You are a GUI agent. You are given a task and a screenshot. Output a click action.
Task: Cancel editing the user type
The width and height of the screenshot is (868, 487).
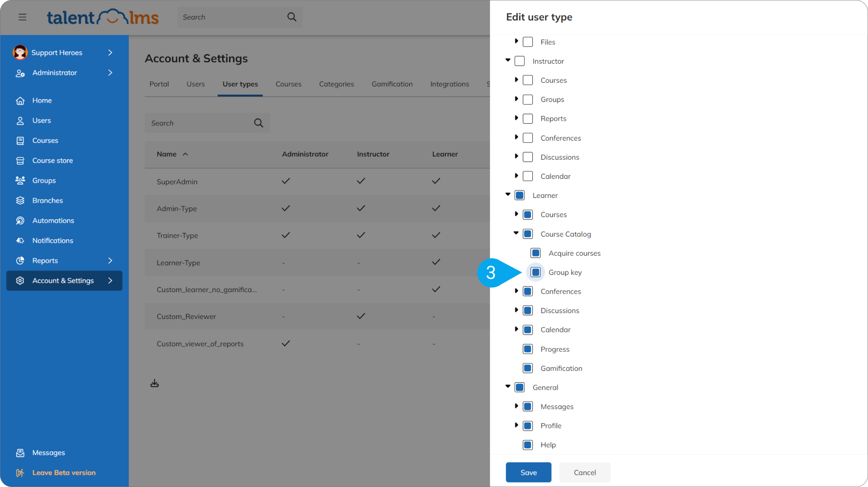click(x=585, y=473)
